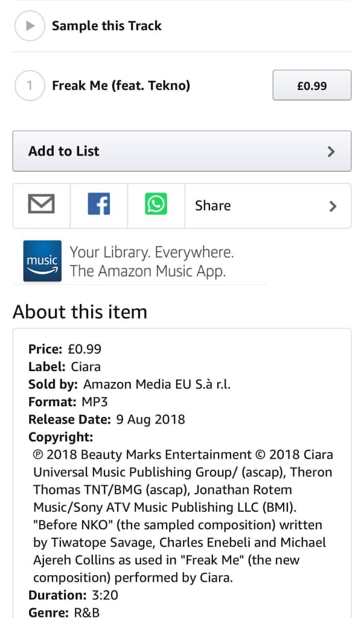This screenshot has height=618, width=364.
Task: Click the Amazon Media EU seller name
Action: click(x=157, y=384)
